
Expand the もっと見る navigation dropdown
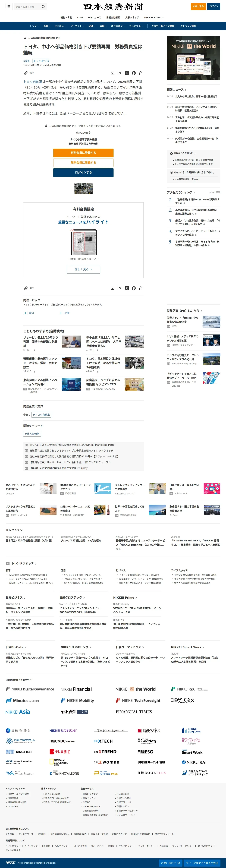click(x=136, y=26)
